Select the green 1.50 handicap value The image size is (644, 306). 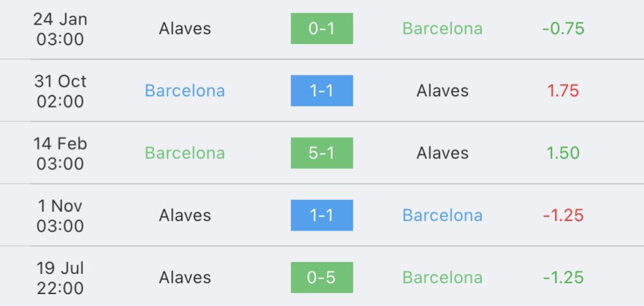(x=563, y=153)
